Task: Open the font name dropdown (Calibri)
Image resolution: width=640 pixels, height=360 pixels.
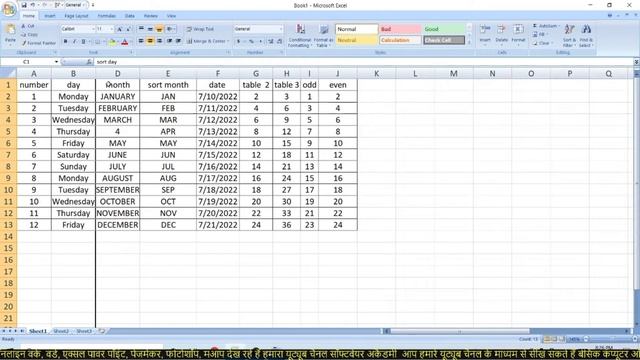Action: point(93,29)
